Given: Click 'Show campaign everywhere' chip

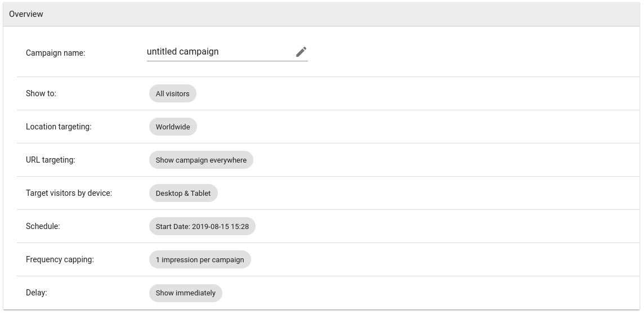Looking at the screenshot, I should click(202, 160).
